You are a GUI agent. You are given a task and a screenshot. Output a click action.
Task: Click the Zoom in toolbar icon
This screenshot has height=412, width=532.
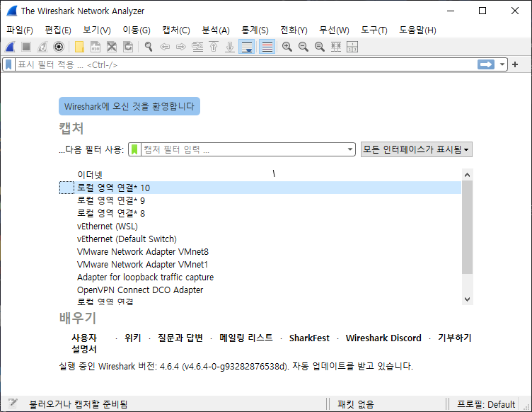287,47
